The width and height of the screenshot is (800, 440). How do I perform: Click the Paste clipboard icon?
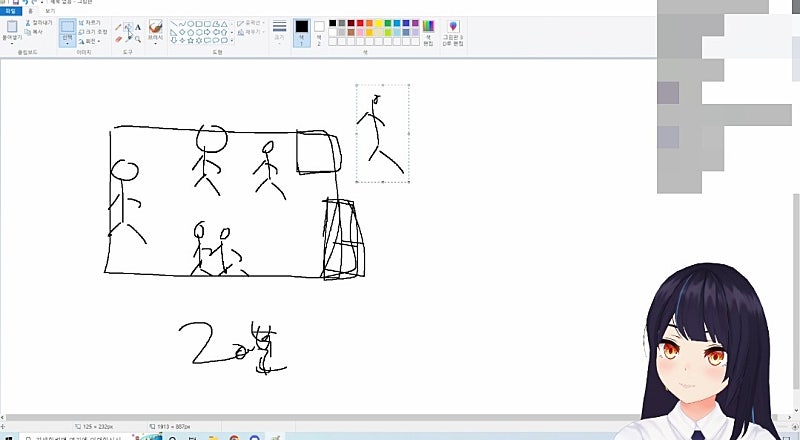[12, 27]
